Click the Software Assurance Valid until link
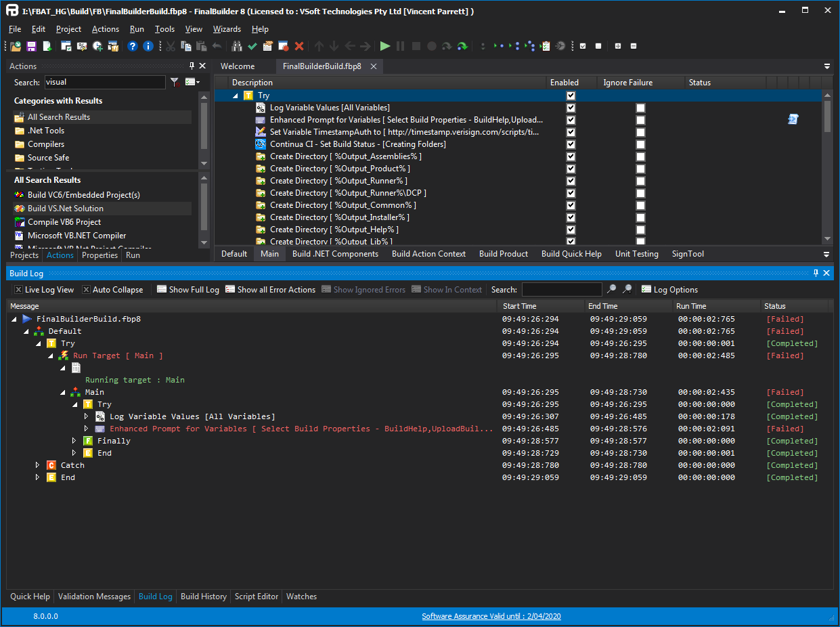 click(491, 616)
